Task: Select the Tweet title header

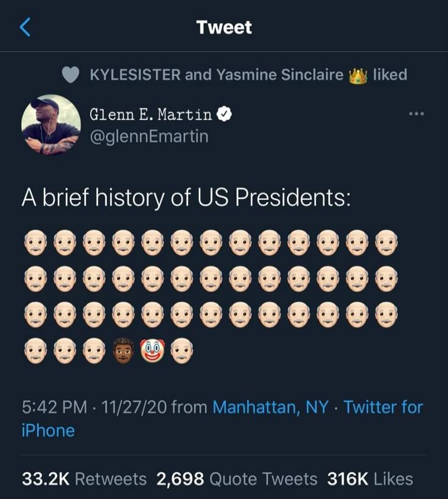Action: click(x=224, y=27)
